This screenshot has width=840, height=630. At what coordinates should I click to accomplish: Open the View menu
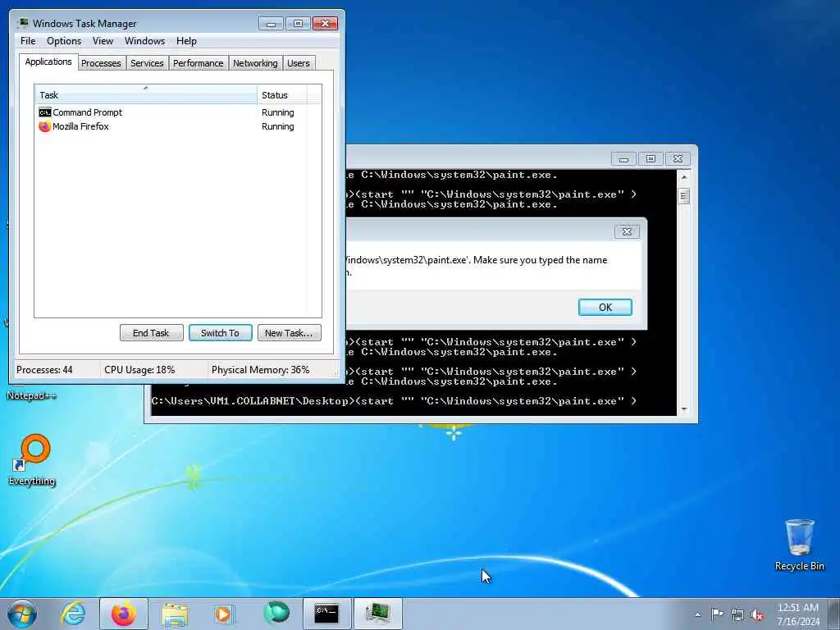103,41
